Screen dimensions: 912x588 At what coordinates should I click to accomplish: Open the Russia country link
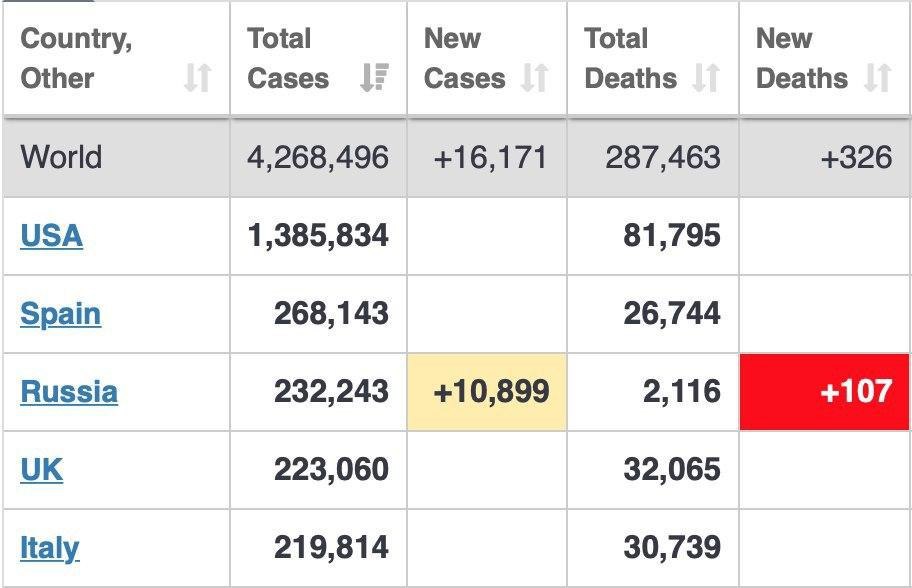pyautogui.click(x=68, y=391)
